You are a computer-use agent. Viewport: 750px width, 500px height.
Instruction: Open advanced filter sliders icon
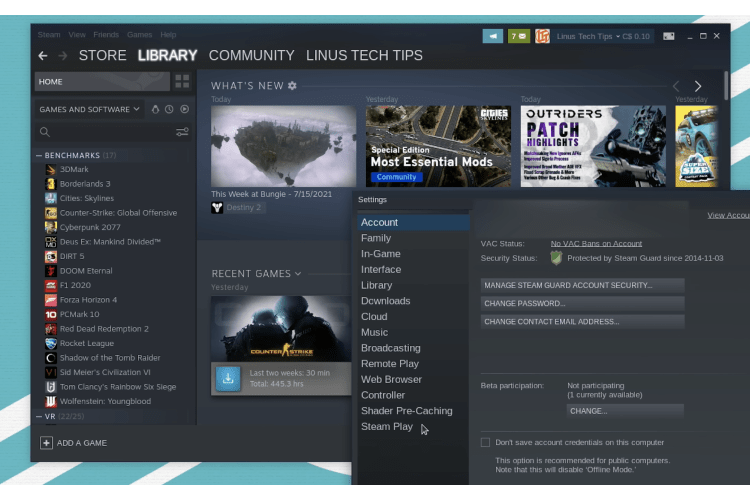point(182,132)
